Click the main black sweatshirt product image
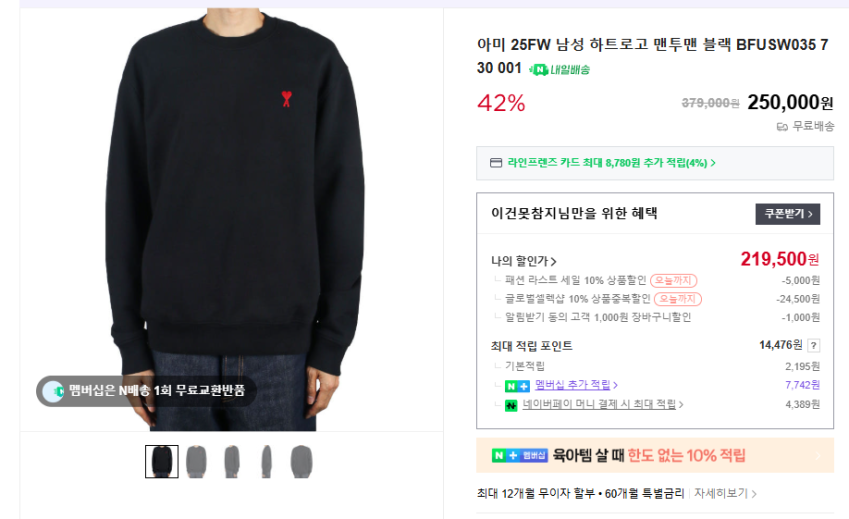Viewport: 849px width, 519px height. pyautogui.click(x=232, y=219)
